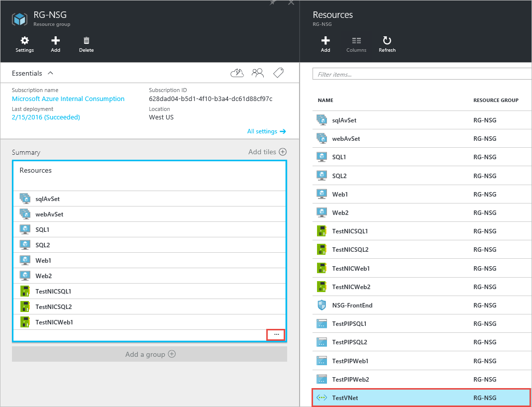
Task: Open the Columns chooser
Action: [x=356, y=44]
